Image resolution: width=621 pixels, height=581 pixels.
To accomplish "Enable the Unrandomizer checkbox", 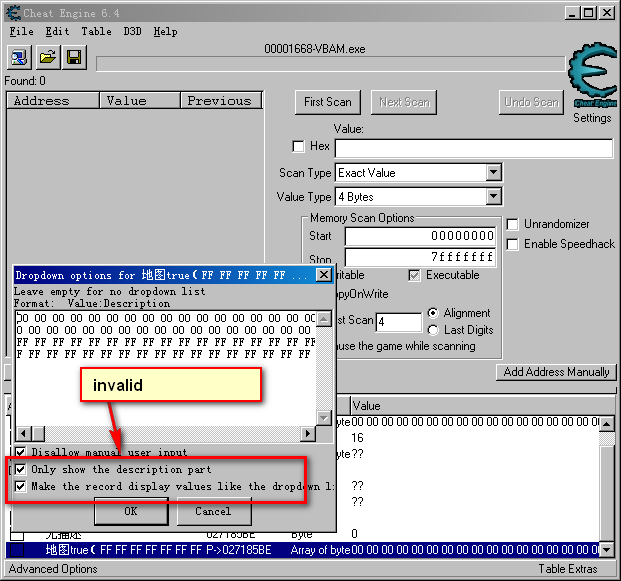I will [x=513, y=224].
